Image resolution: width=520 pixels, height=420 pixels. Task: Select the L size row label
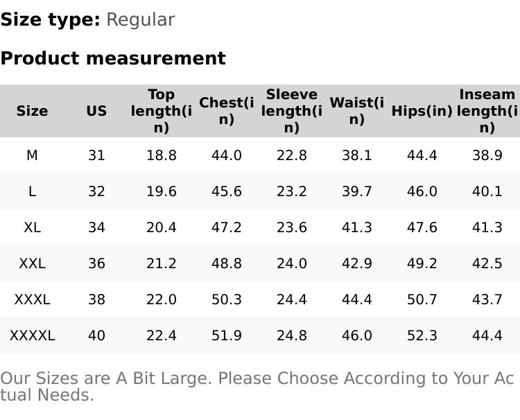pyautogui.click(x=32, y=191)
